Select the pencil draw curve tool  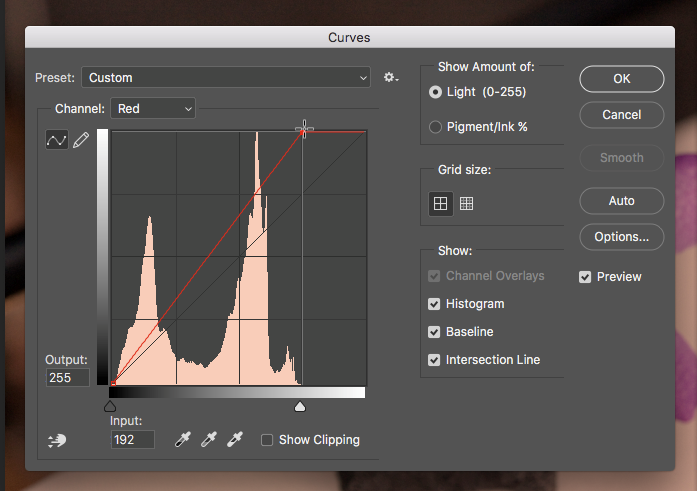81,140
